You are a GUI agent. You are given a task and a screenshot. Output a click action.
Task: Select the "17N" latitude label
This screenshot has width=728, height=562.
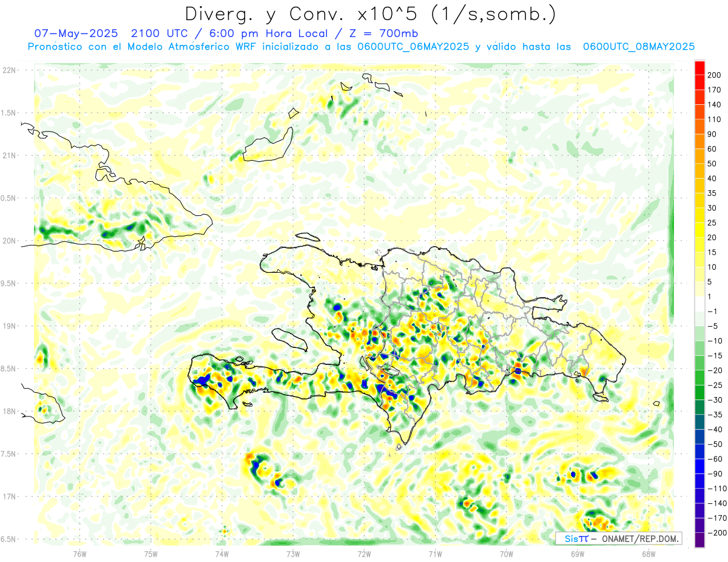(x=9, y=497)
